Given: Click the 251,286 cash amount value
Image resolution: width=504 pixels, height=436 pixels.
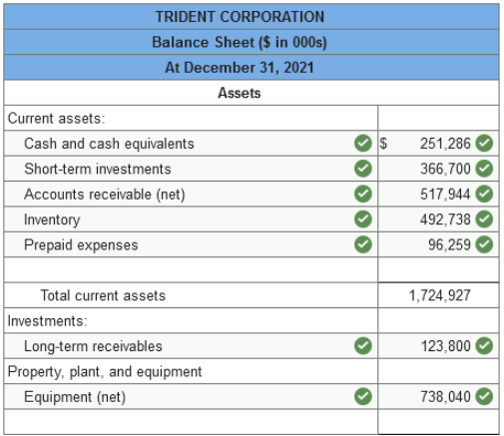Looking at the screenshot, I should (x=445, y=144).
